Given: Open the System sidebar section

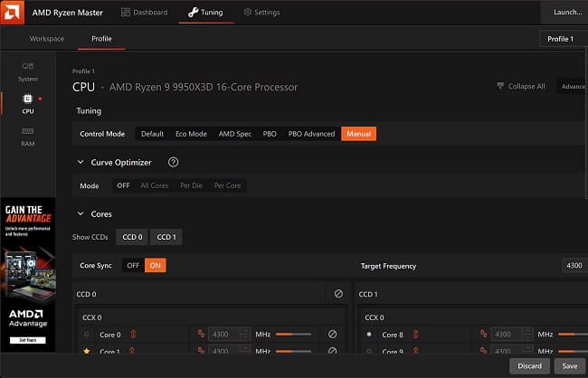Looking at the screenshot, I should coord(28,72).
